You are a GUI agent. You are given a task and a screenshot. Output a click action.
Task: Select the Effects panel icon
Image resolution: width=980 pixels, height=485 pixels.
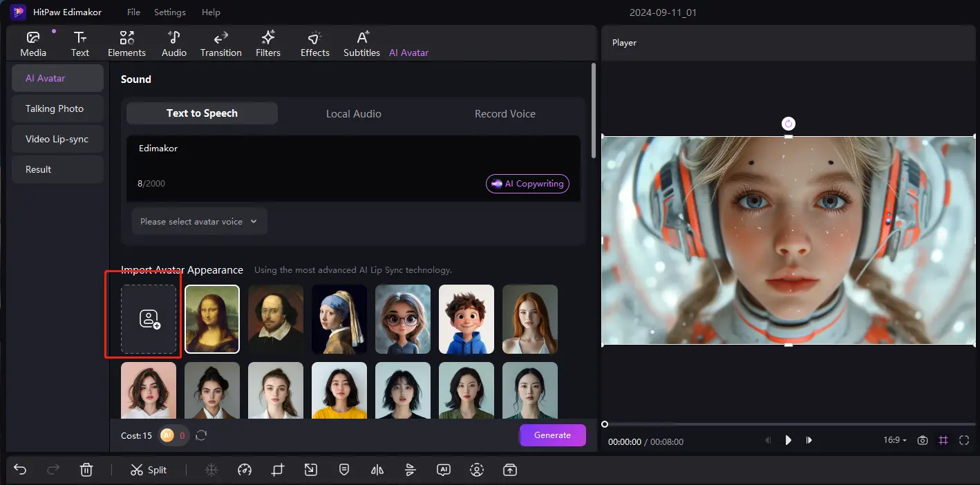tap(314, 43)
